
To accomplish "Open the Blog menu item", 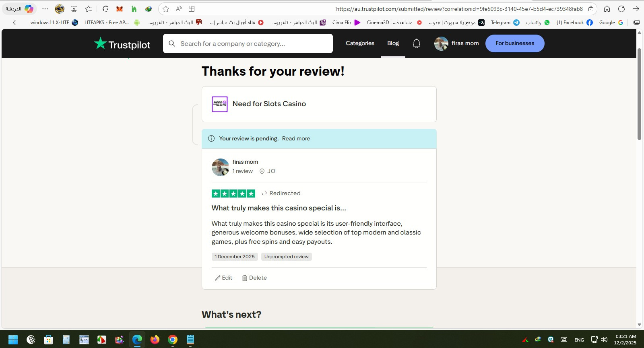I will (x=393, y=43).
